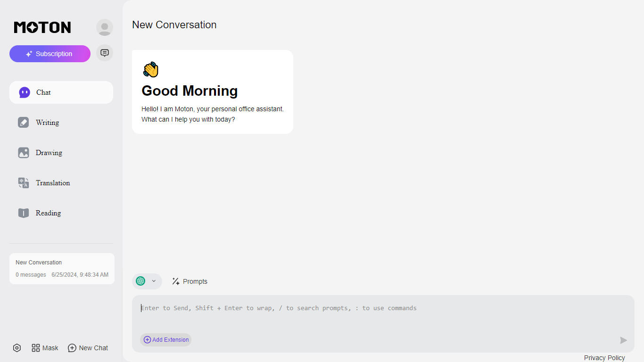Open the Subscription plan button
This screenshot has height=362, width=644.
point(50,54)
